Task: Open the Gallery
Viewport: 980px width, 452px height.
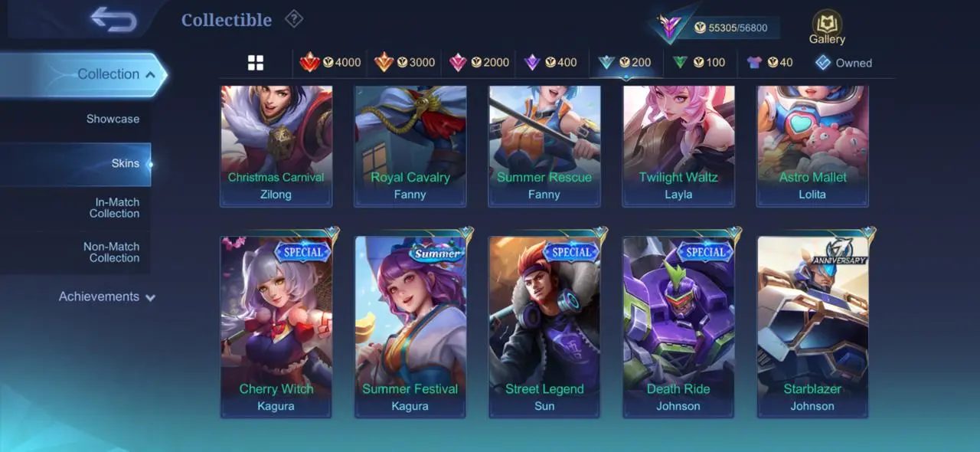Action: pos(827,28)
